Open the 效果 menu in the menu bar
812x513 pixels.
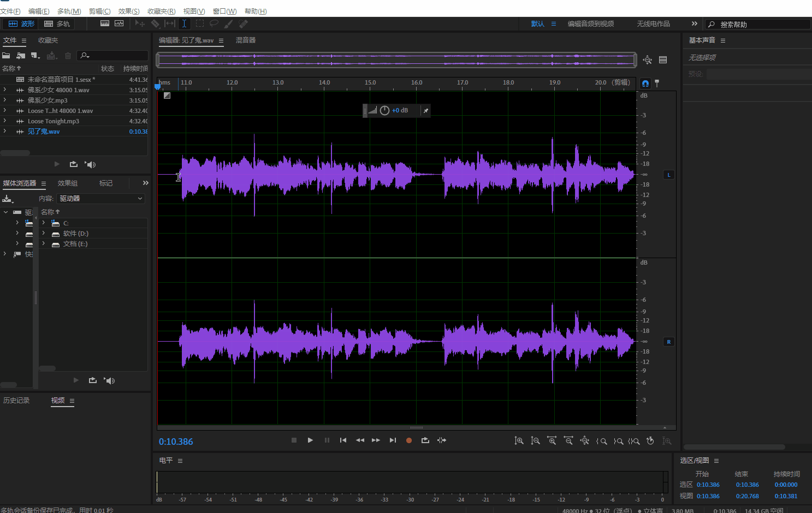pyautogui.click(x=129, y=11)
